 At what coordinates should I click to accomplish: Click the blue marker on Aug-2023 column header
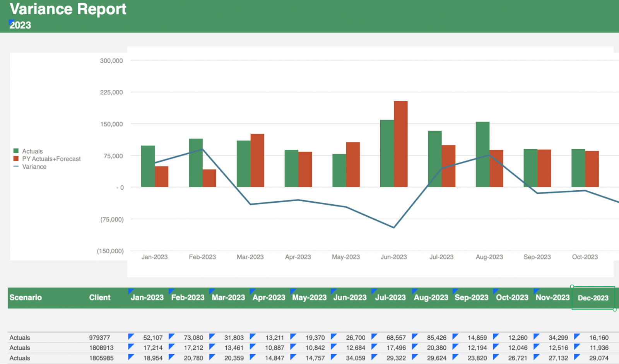(414, 291)
